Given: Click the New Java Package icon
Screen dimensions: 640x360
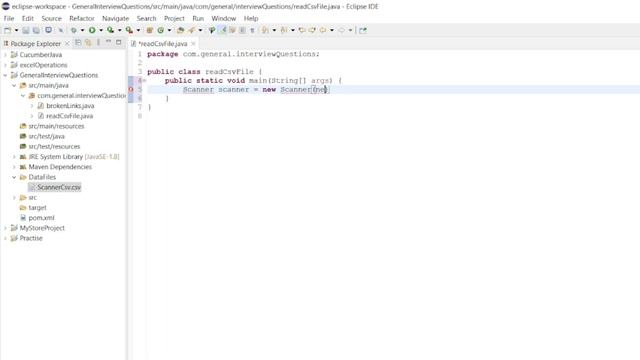Looking at the screenshot, I should click(x=149, y=30).
